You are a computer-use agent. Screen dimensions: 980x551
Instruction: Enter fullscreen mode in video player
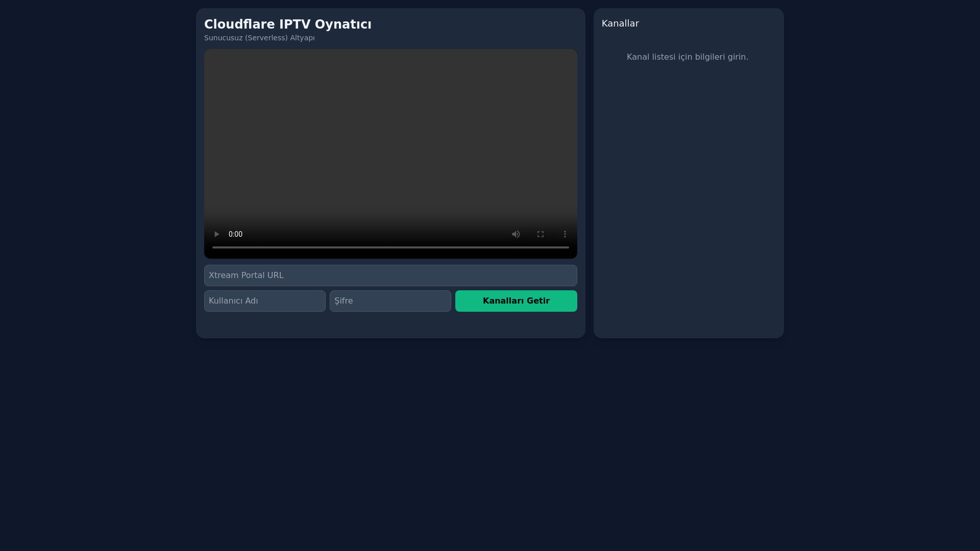click(541, 234)
